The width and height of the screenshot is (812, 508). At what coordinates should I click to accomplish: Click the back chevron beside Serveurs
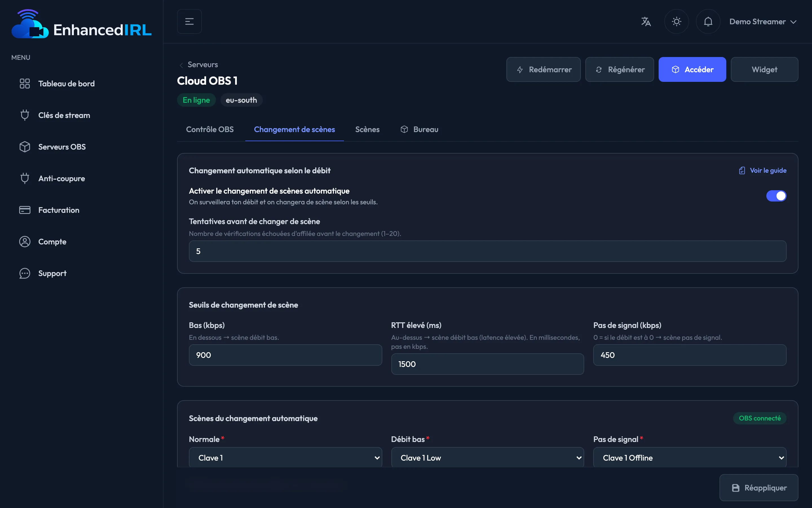[x=181, y=65]
